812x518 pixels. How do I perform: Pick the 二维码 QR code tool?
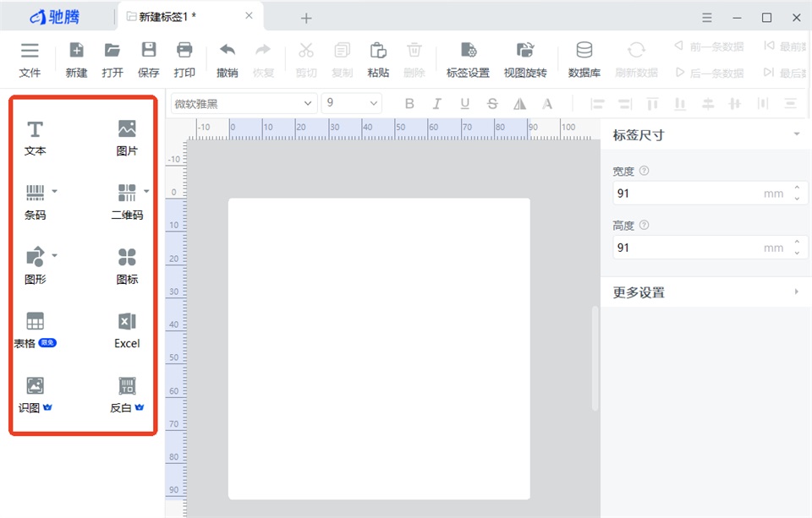tap(127, 202)
